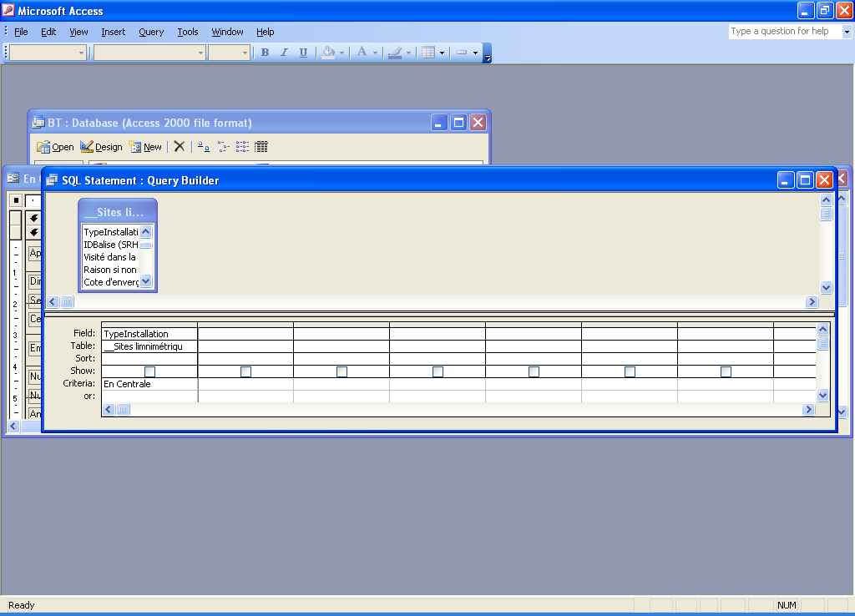Expand the line/border width dropdown arrow
855x616 pixels.
pyautogui.click(x=442, y=53)
